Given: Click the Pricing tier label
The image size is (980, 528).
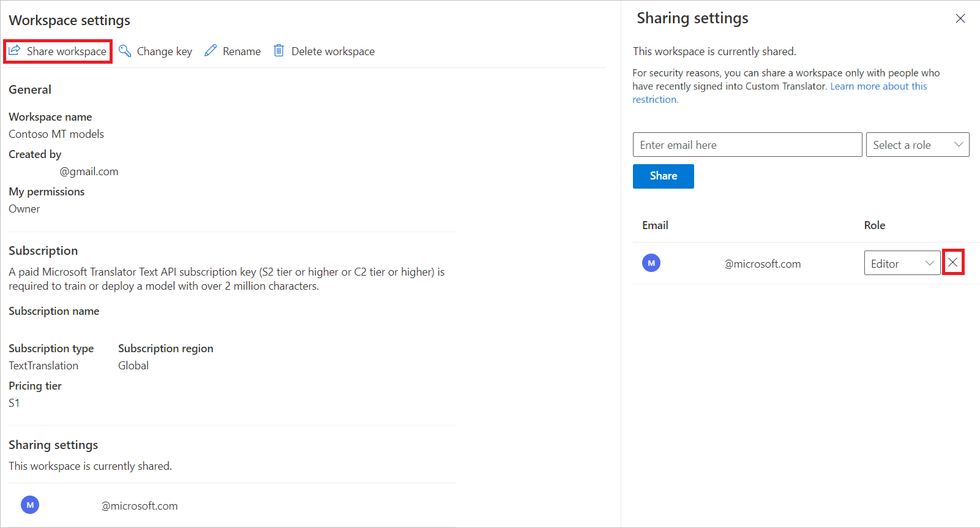Looking at the screenshot, I should pos(35,386).
